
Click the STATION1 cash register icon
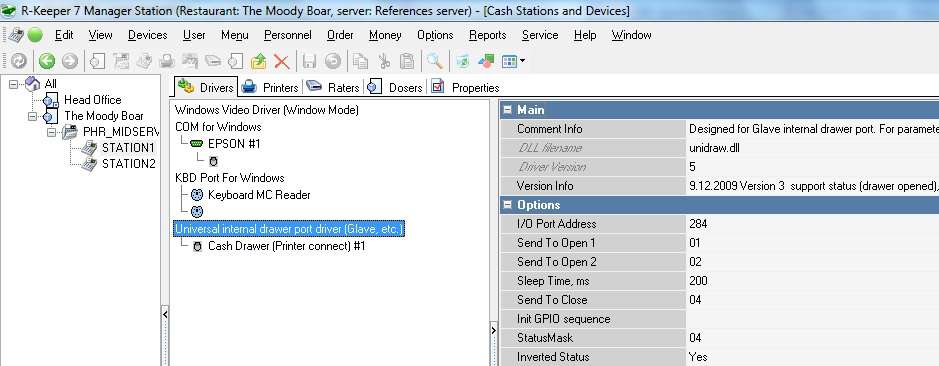(89, 147)
